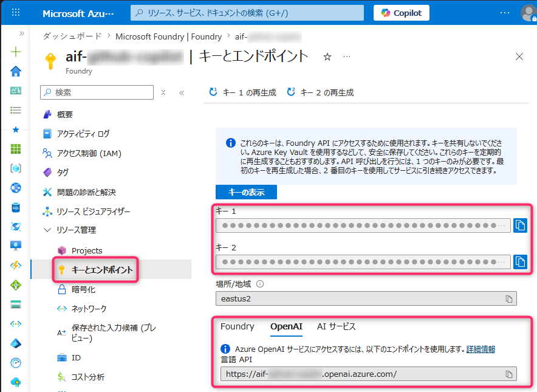Open App Services globe icon
The image size is (537, 392).
(x=16, y=188)
